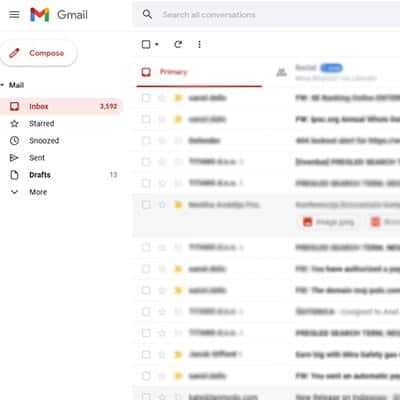Tick the select all checkbox in toolbar
The width and height of the screenshot is (400, 400).
coord(146,44)
